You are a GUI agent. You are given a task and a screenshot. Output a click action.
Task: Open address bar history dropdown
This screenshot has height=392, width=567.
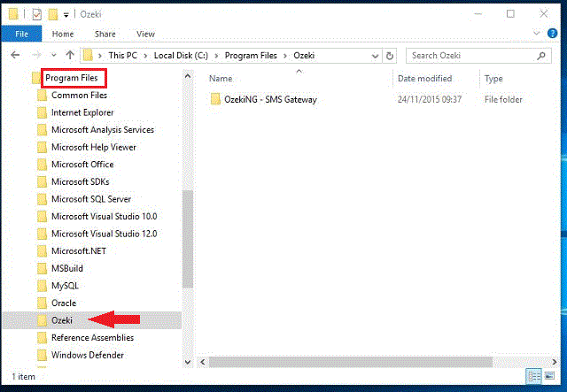(375, 56)
